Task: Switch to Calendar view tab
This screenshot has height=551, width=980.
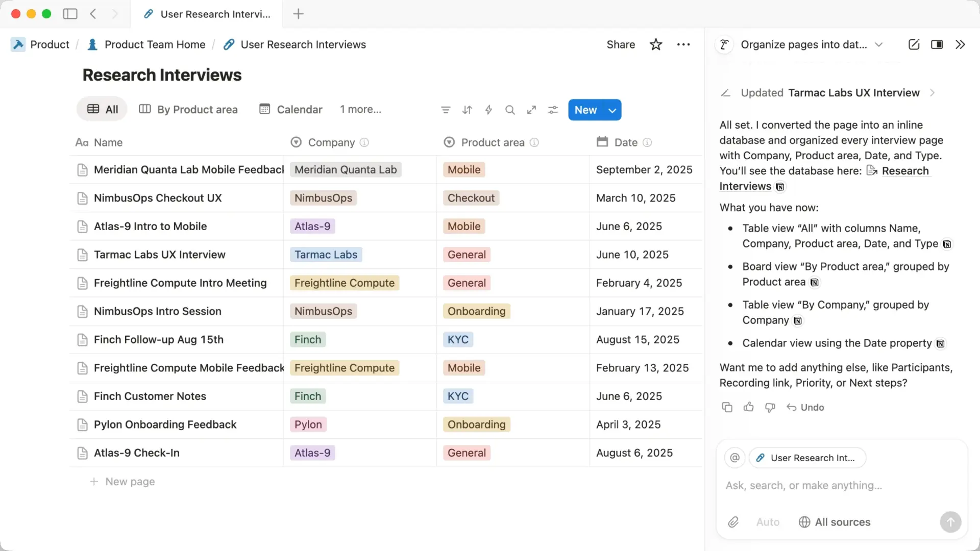Action: pos(291,109)
